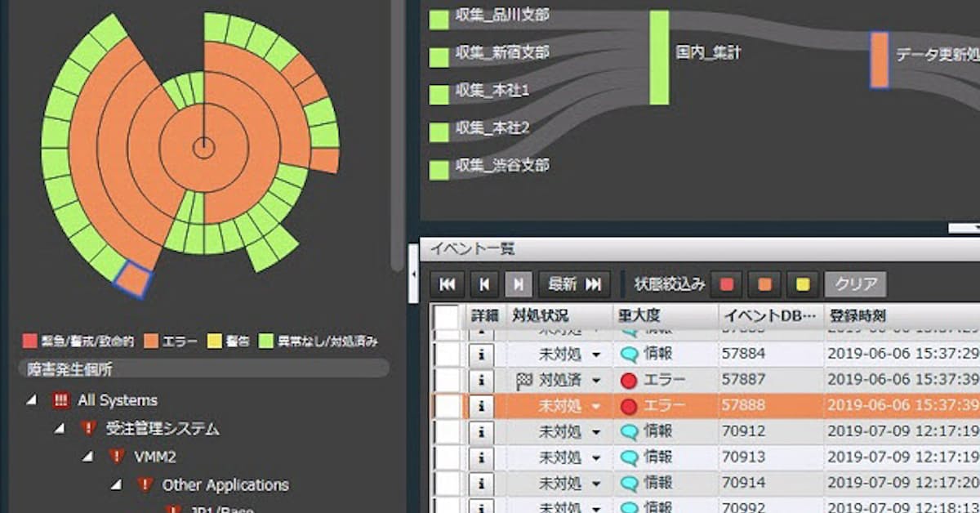Screen dimensions: 980x513
Task: Select the Other Applications tree item
Action: (225, 485)
